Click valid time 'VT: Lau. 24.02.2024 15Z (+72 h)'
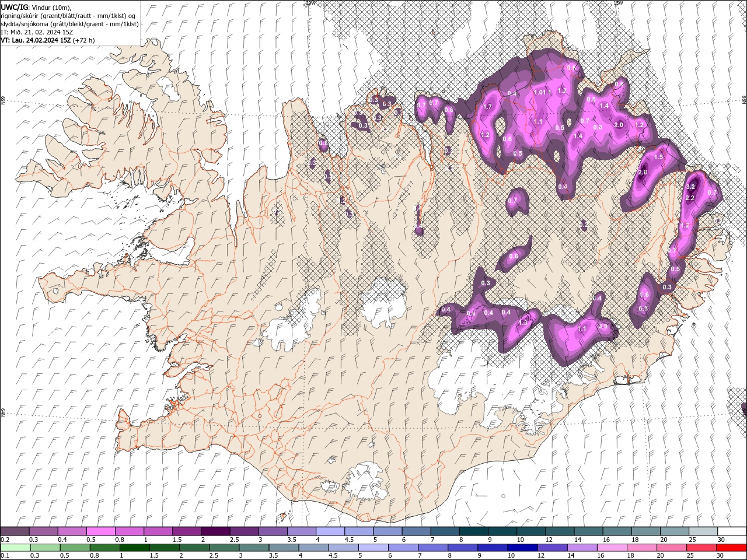Image resolution: width=747 pixels, height=560 pixels. [x=47, y=40]
